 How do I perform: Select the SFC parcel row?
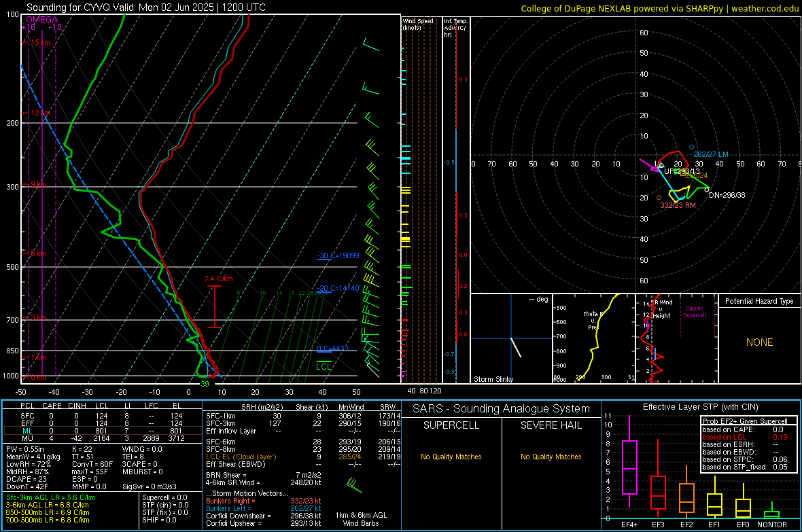pyautogui.click(x=103, y=416)
